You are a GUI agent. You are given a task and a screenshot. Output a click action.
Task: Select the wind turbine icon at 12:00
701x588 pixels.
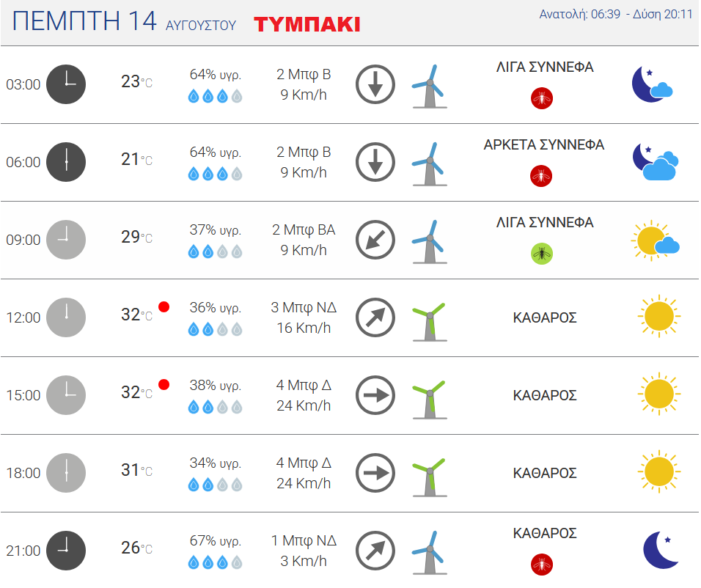429,322
